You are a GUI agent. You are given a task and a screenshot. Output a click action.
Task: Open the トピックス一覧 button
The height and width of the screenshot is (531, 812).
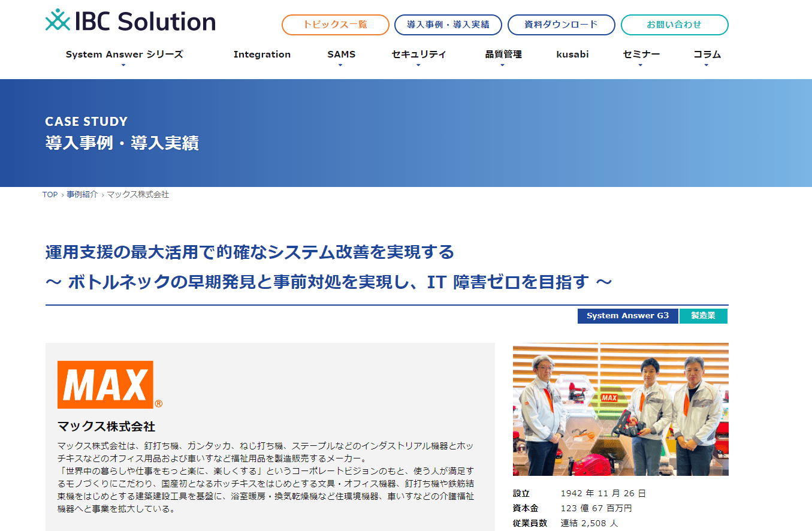pos(335,25)
